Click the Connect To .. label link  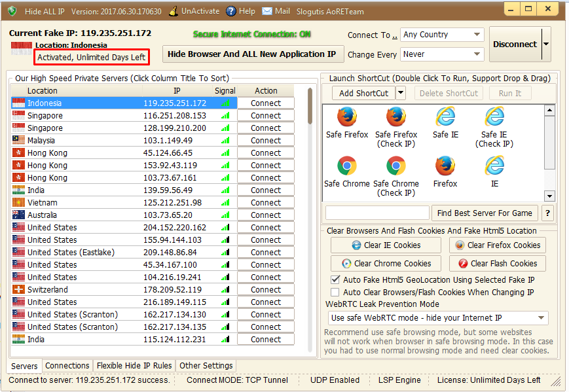pos(373,35)
